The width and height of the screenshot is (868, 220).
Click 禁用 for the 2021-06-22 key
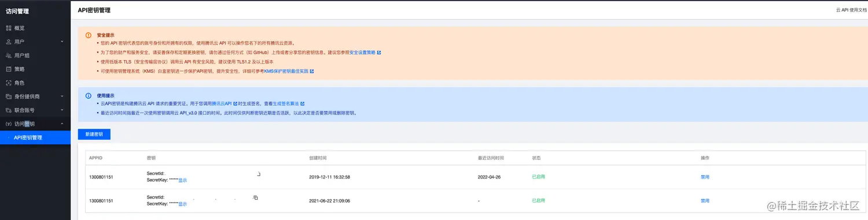click(705, 201)
